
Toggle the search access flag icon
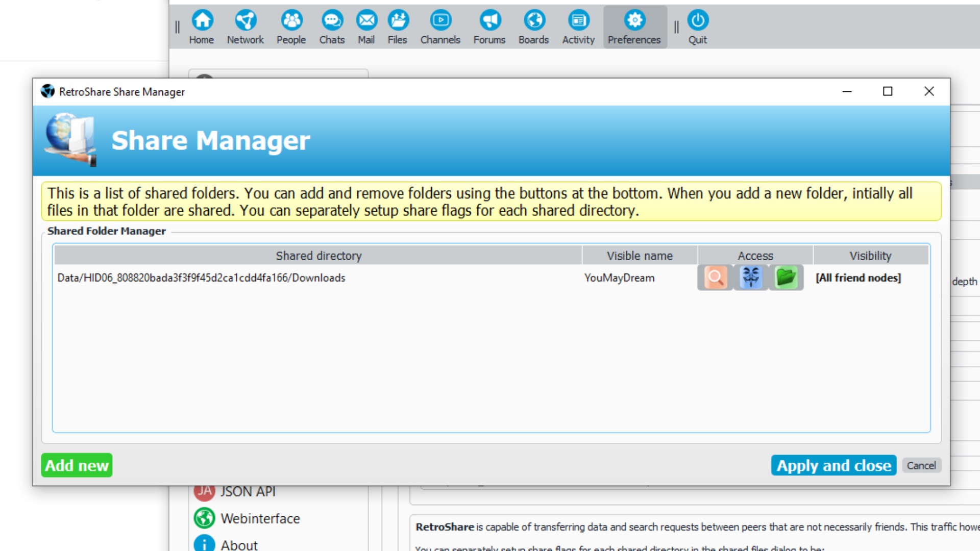[715, 278]
